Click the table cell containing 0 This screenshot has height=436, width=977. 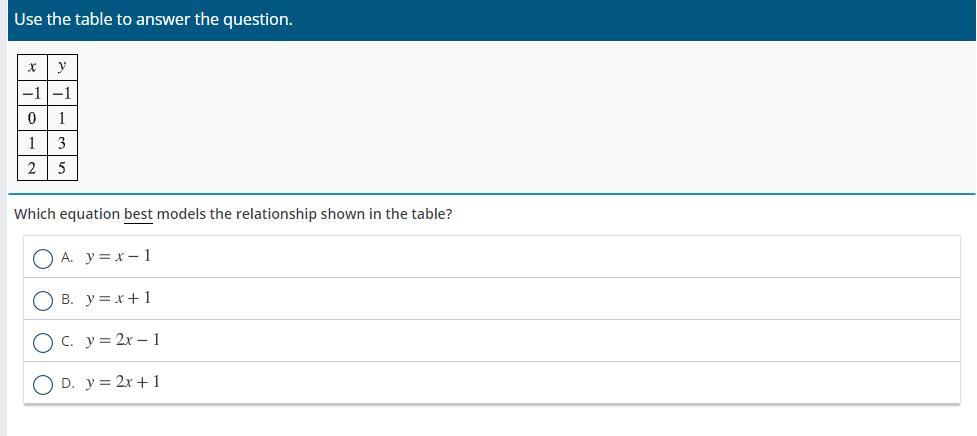coord(32,118)
